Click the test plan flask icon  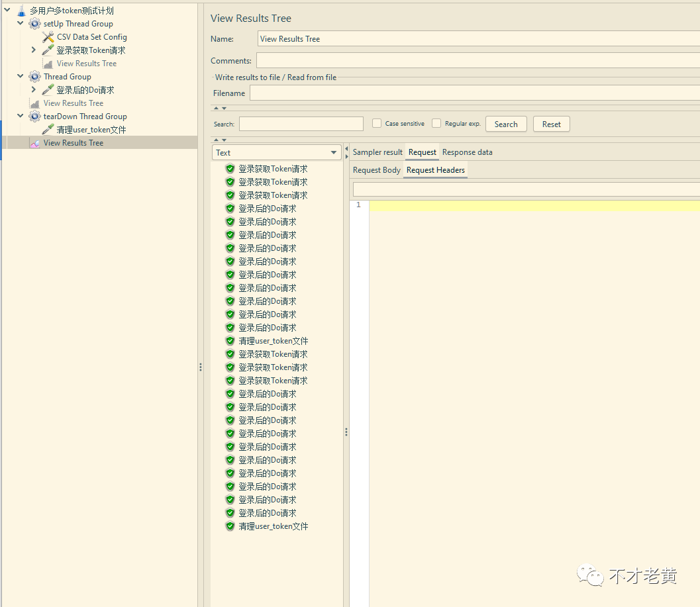pos(21,11)
